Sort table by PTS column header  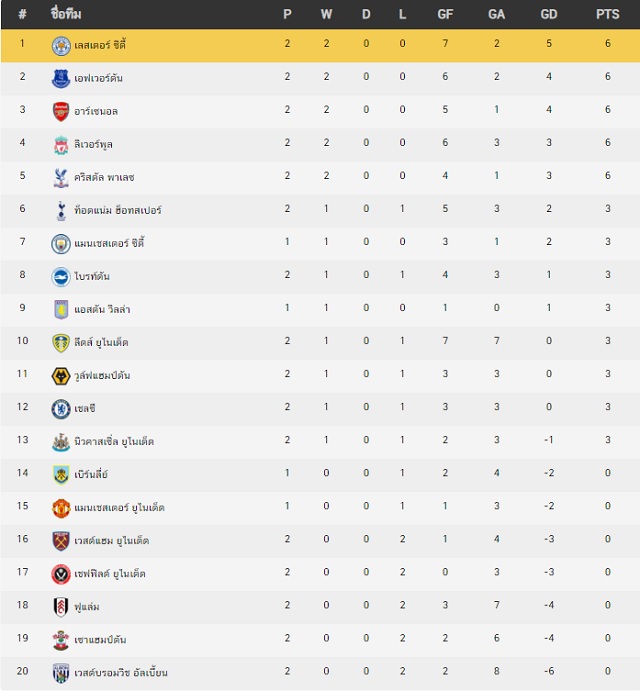607,15
